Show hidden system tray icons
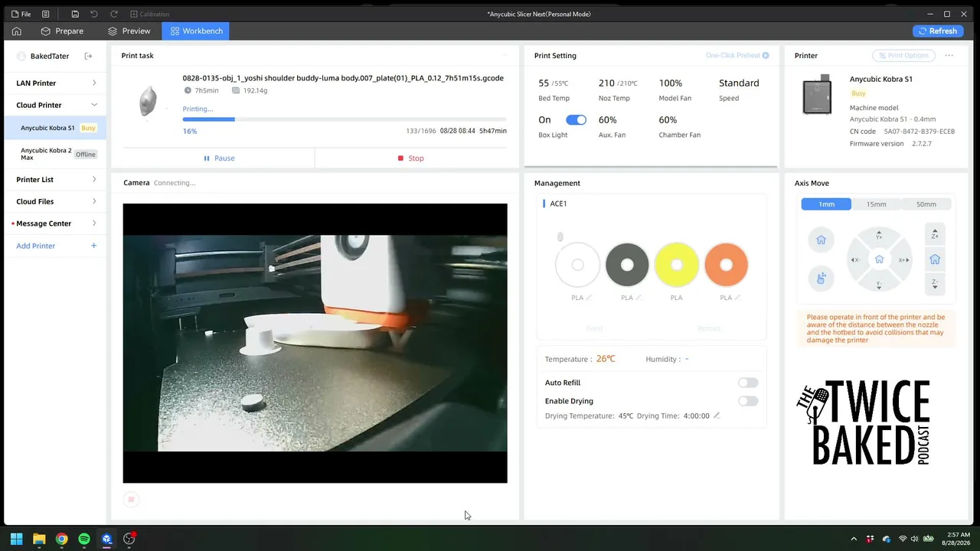Image resolution: width=980 pixels, height=551 pixels. (854, 539)
